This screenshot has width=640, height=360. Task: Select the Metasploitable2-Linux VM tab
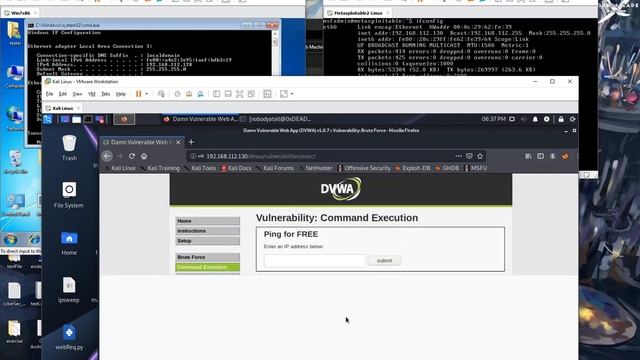coord(358,13)
